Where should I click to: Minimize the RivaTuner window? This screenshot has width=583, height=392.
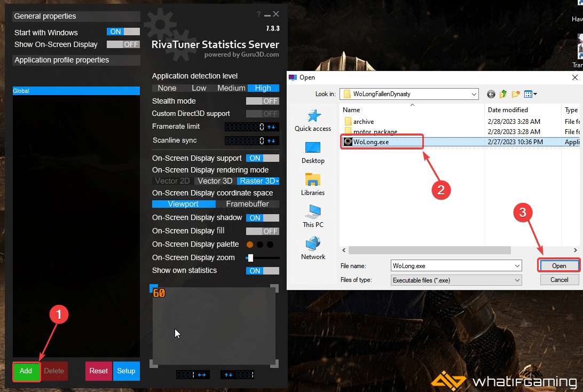click(267, 14)
